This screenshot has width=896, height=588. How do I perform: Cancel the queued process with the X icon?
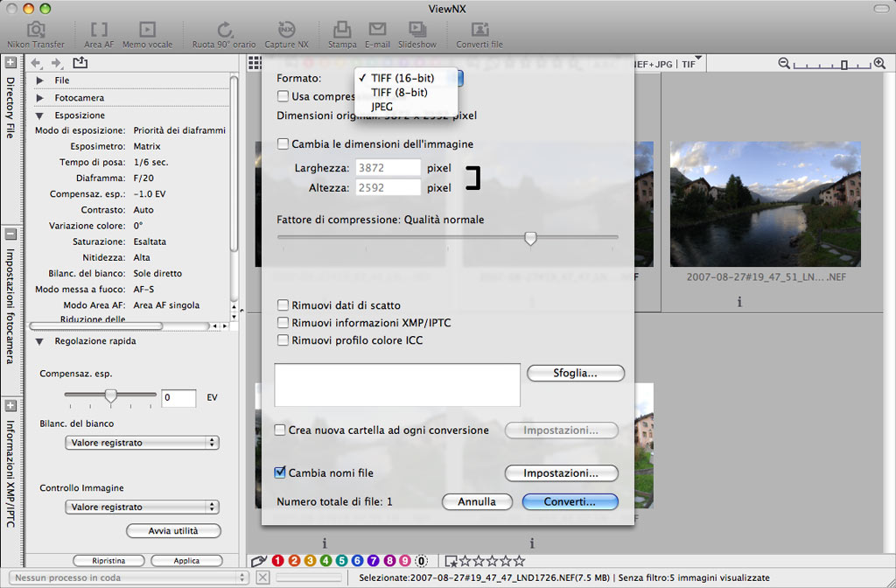[262, 577]
